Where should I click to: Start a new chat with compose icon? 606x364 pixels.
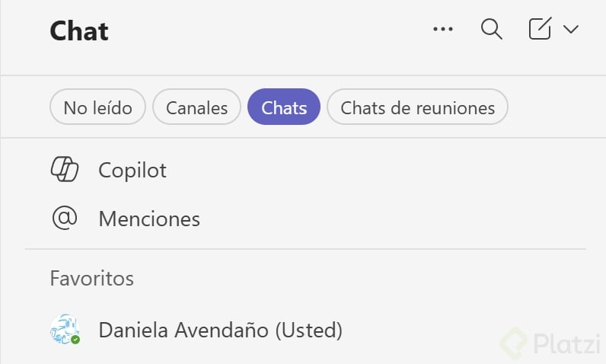click(540, 30)
